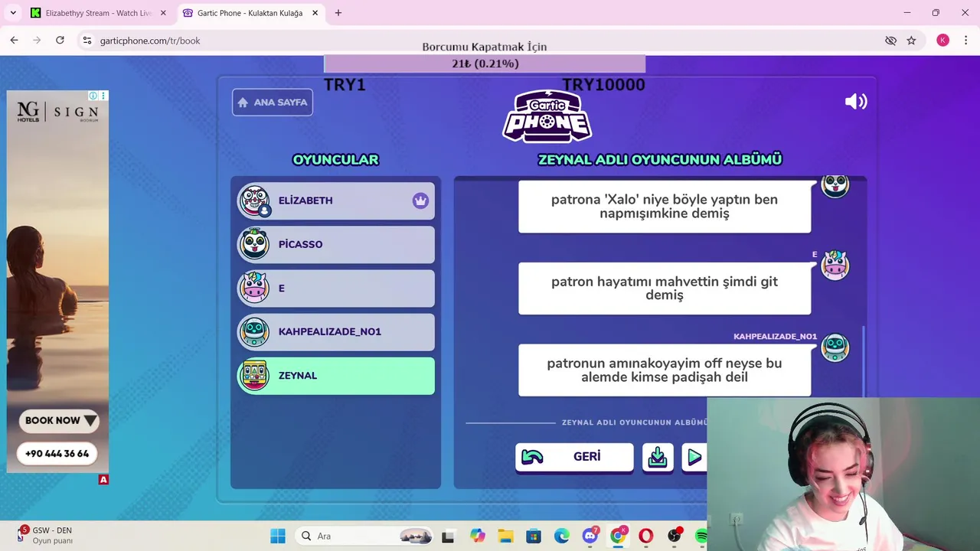Viewport: 980px width, 551px height.
Task: Open File Explorer from the taskbar
Action: pyautogui.click(x=505, y=536)
